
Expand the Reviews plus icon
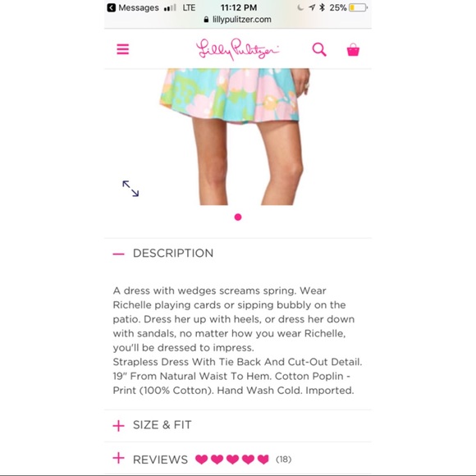(x=118, y=458)
